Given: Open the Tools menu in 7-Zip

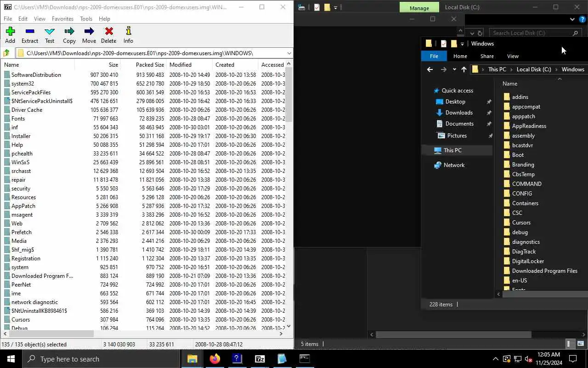Looking at the screenshot, I should 86,19.
